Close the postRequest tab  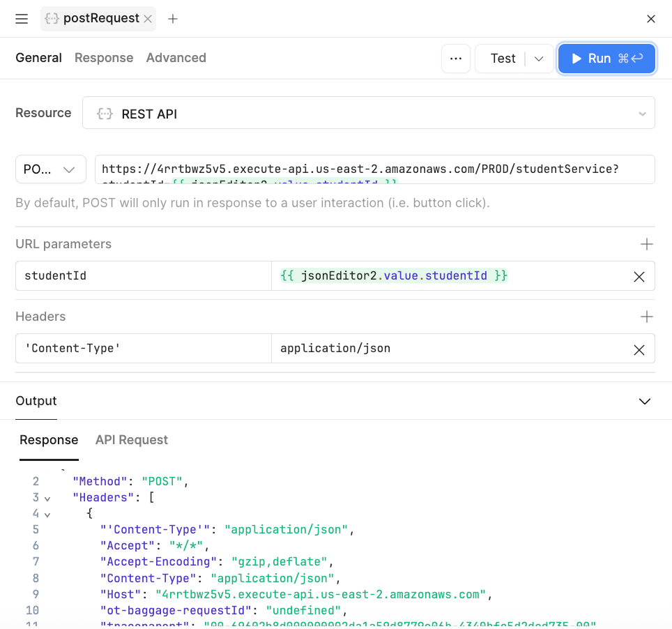pyautogui.click(x=147, y=19)
